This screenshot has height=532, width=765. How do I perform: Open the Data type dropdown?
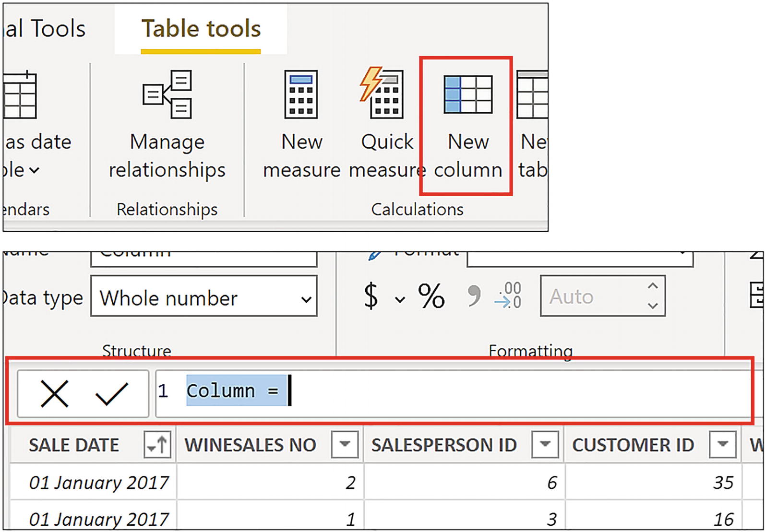pyautogui.click(x=204, y=297)
